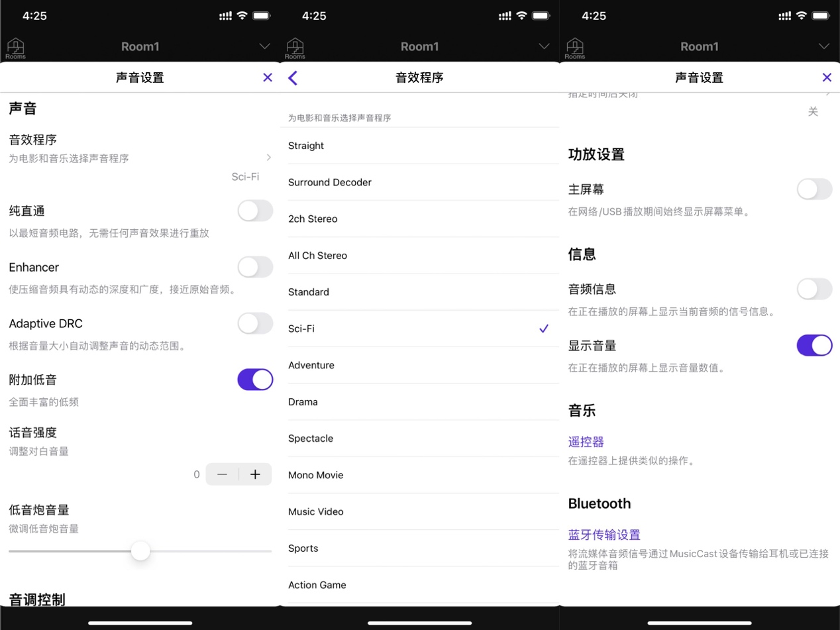Open 遥控器 link

[586, 442]
